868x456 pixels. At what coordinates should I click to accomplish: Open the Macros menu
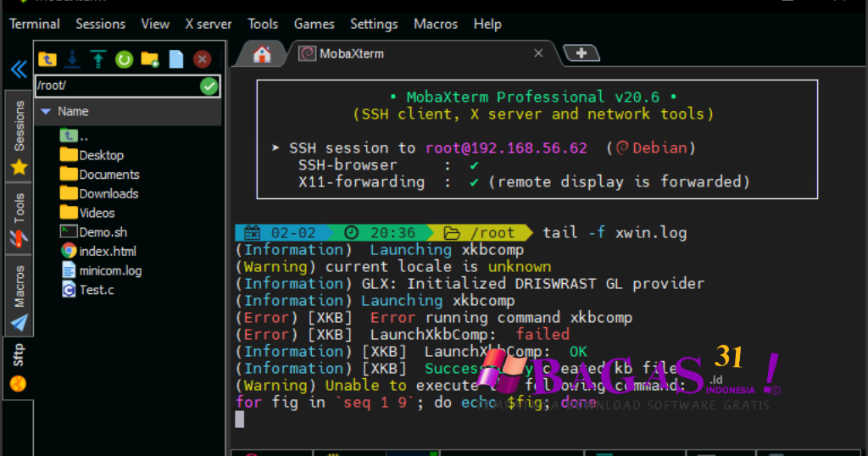click(436, 25)
